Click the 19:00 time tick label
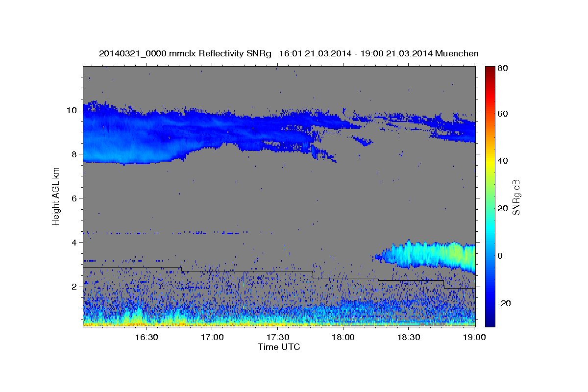Viewport: 588px width, 392px height. (x=475, y=337)
